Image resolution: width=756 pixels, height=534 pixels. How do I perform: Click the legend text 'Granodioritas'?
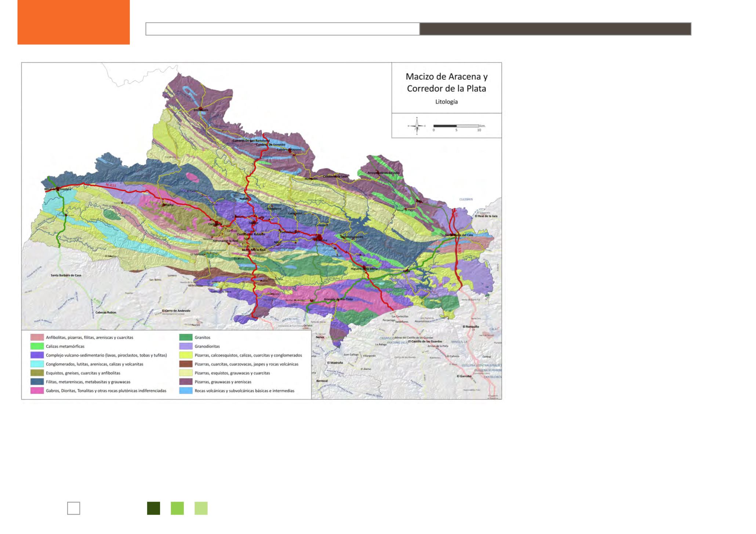click(207, 346)
